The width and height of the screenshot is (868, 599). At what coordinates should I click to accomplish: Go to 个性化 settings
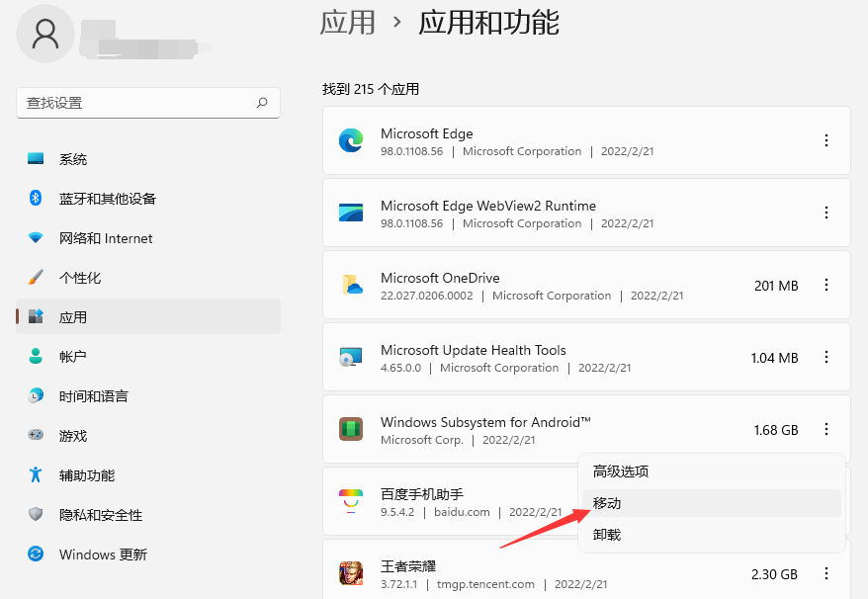(x=148, y=278)
